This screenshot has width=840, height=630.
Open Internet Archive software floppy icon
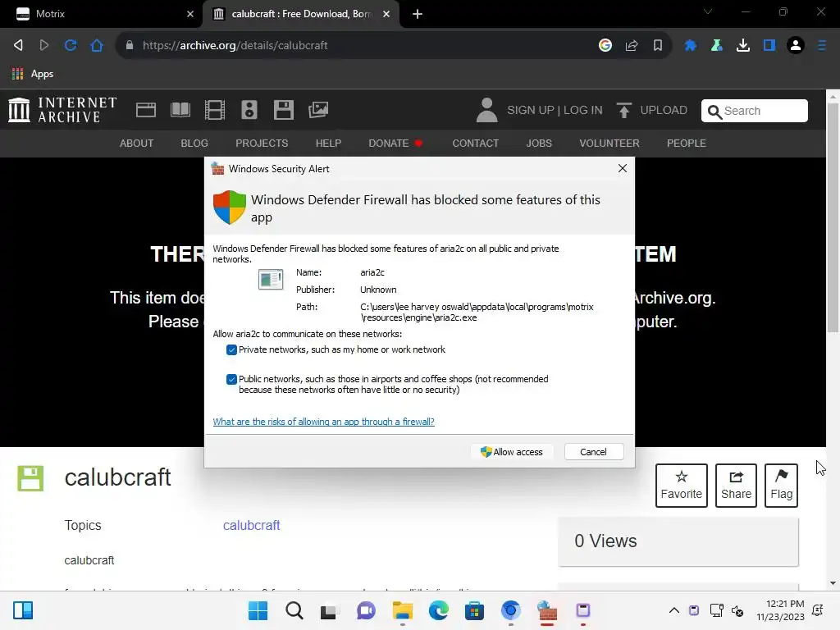283,111
